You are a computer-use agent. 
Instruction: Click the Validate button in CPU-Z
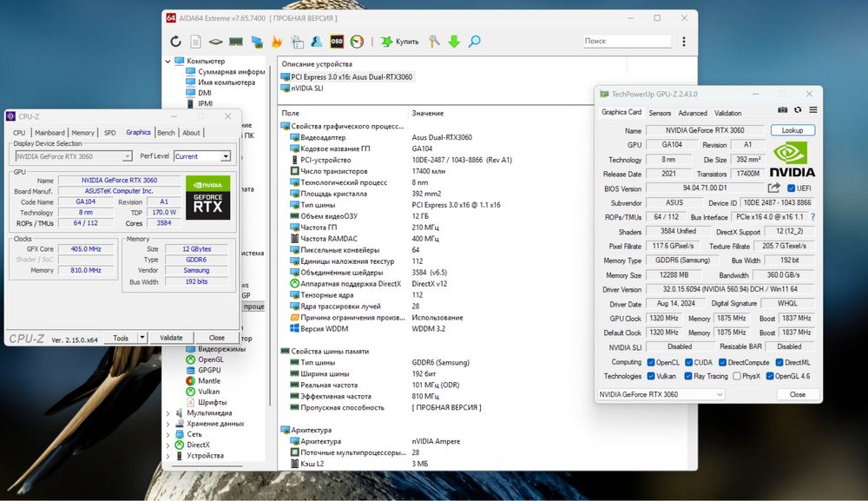click(171, 338)
